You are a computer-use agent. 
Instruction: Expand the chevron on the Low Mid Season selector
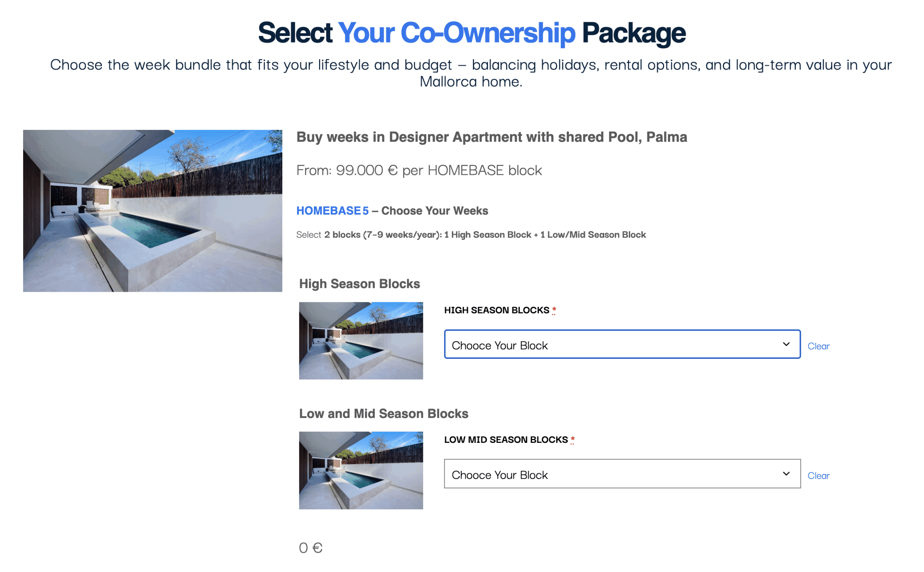coord(787,473)
